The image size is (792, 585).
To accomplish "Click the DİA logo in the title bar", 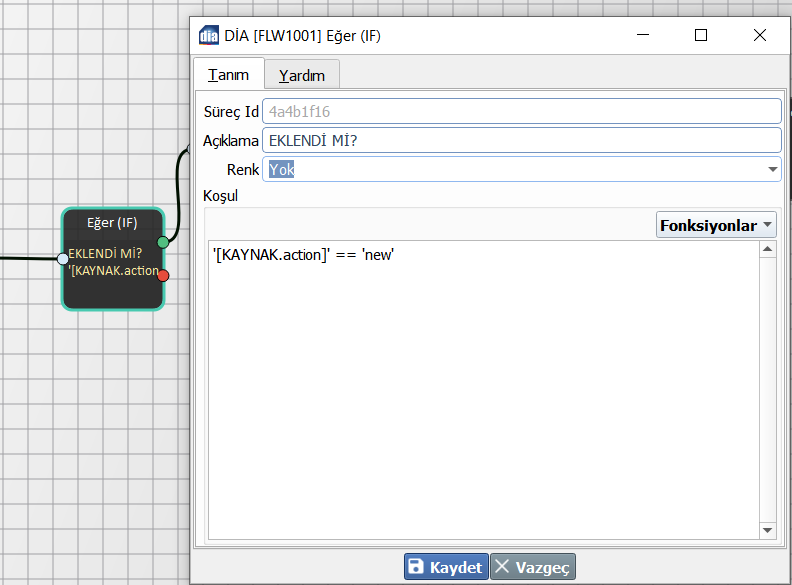I will point(209,36).
